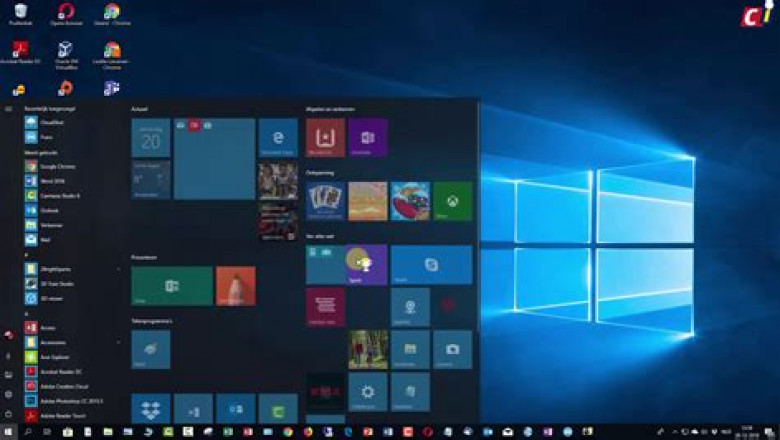Image resolution: width=780 pixels, height=440 pixels.
Task: Open the Settings gear tile
Action: pyautogui.click(x=368, y=392)
